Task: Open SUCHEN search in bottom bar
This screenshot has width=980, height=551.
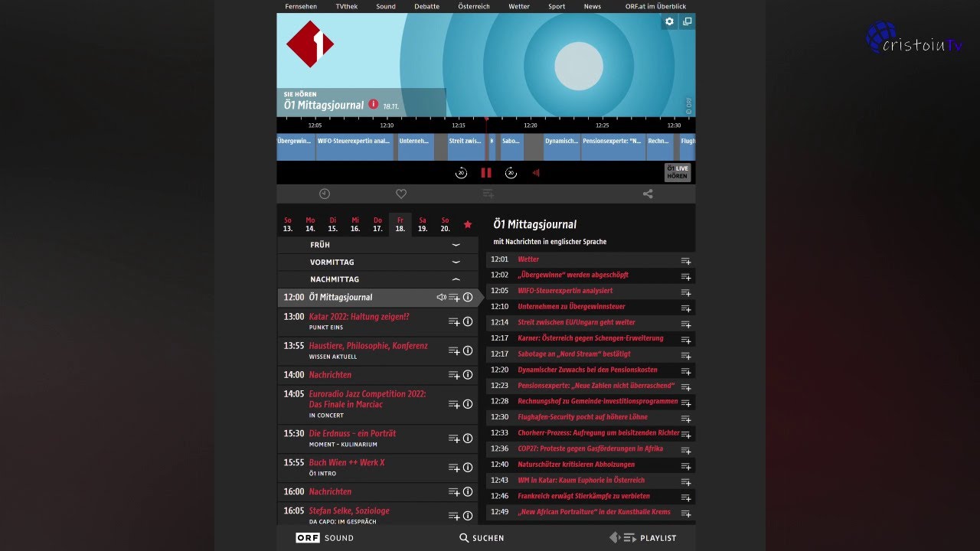Action: 482,538
